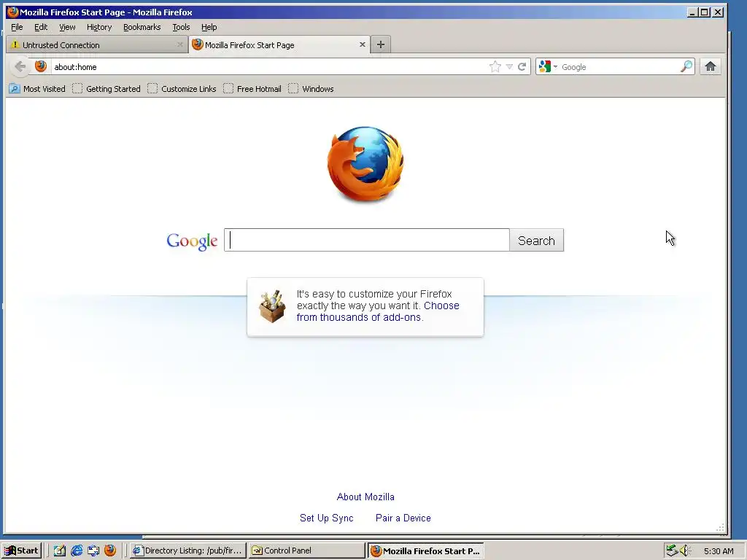Close the Untrusted Connection tab
The image size is (747, 560).
pos(179,44)
